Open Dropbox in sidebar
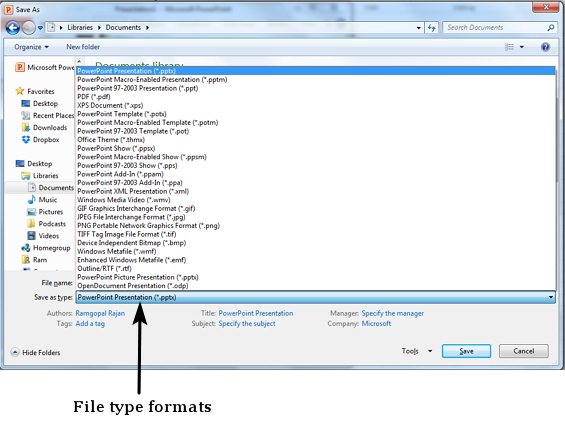The image size is (565, 429). coord(40,140)
